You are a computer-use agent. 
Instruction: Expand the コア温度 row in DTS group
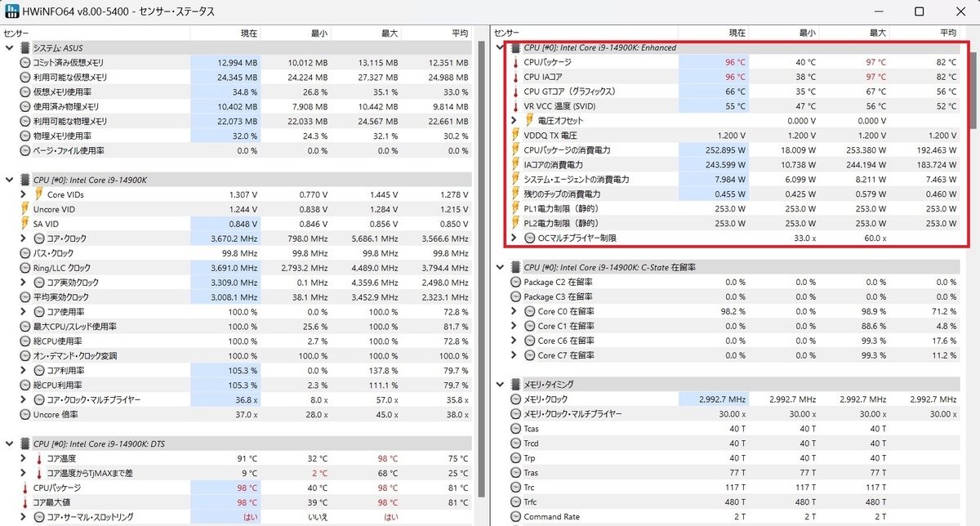23,458
